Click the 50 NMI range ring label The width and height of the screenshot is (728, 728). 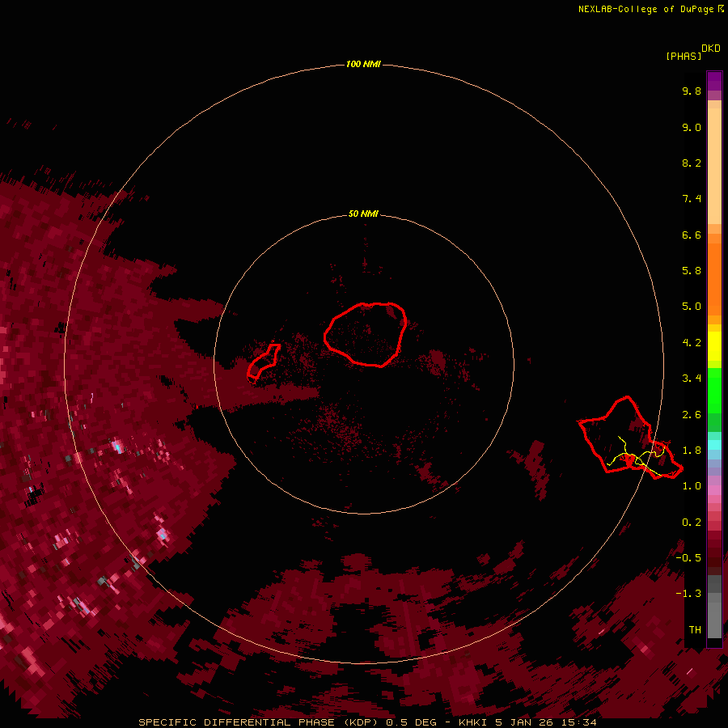(363, 214)
